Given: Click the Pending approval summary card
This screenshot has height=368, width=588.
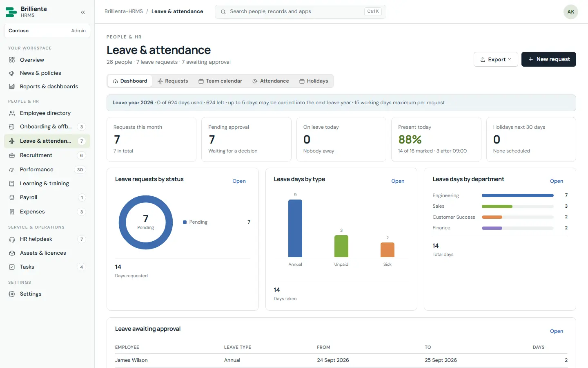Looking at the screenshot, I should tap(246, 139).
